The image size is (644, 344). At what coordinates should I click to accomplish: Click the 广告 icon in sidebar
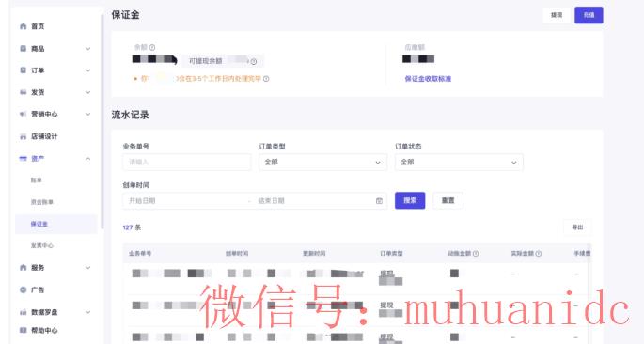pyautogui.click(x=23, y=289)
